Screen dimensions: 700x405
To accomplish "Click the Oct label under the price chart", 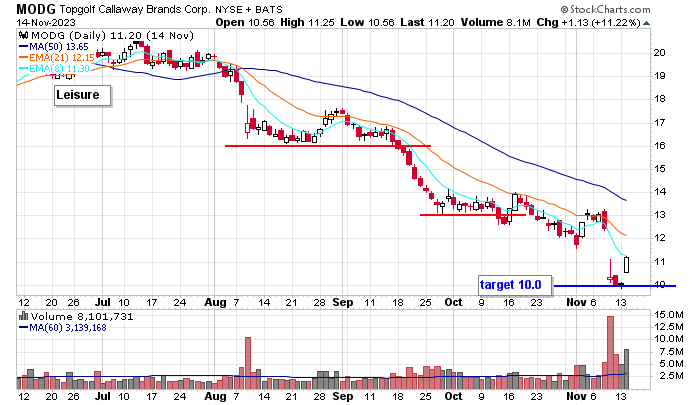I will (453, 302).
